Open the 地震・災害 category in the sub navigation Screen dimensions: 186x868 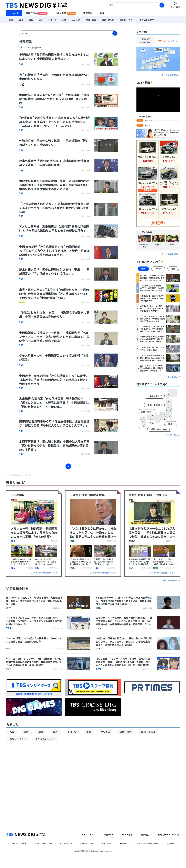(x=91, y=20)
